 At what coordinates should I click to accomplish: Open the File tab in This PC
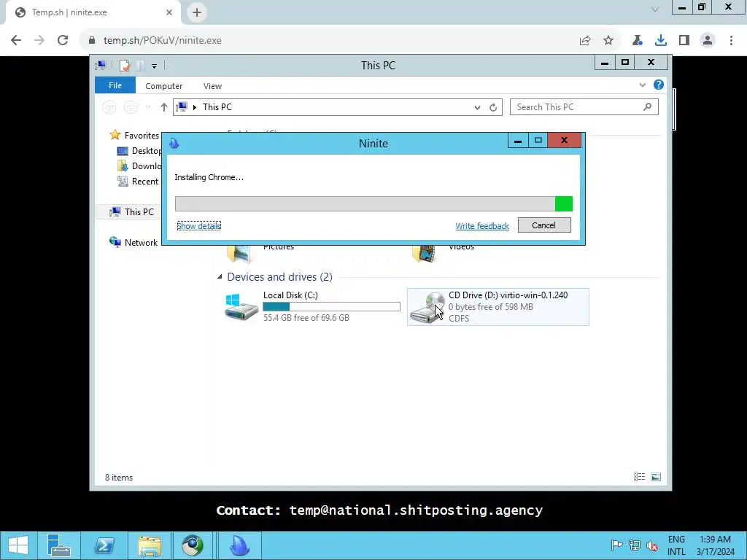pos(115,85)
